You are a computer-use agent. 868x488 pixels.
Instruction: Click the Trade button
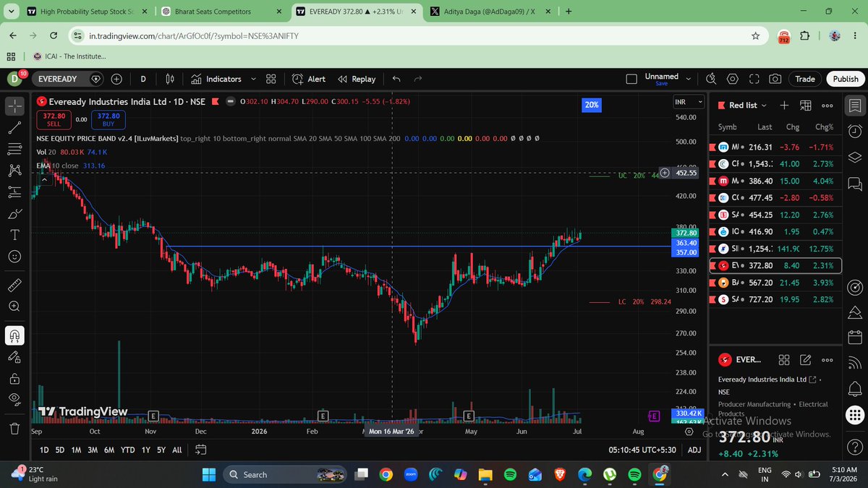804,79
